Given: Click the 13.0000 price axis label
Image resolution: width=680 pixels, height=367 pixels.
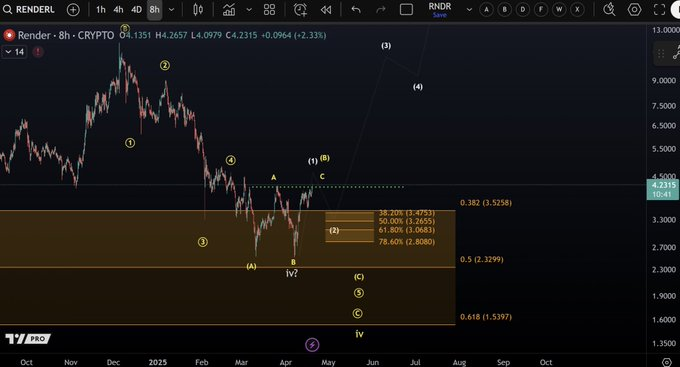Looking at the screenshot, I should click(x=665, y=30).
